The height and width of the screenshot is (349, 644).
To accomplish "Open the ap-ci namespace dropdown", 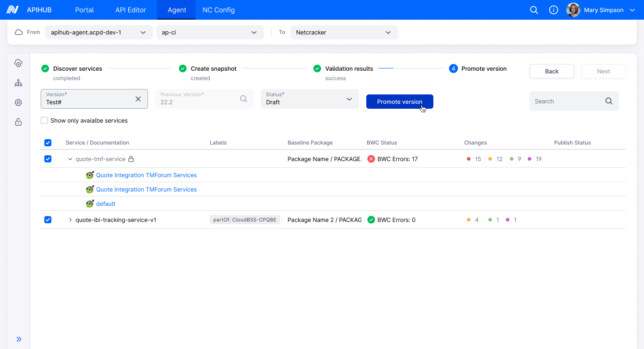I will click(210, 32).
